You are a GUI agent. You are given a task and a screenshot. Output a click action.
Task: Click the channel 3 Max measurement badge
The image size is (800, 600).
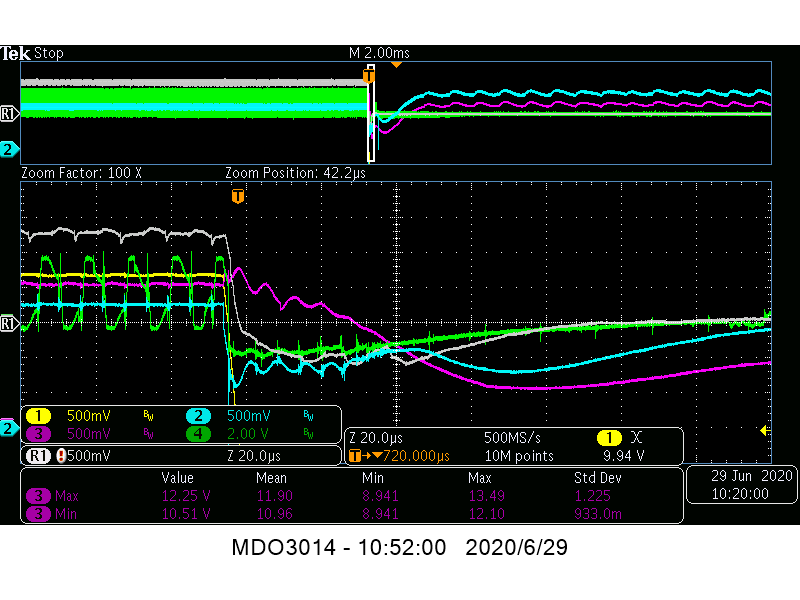pyautogui.click(x=38, y=496)
